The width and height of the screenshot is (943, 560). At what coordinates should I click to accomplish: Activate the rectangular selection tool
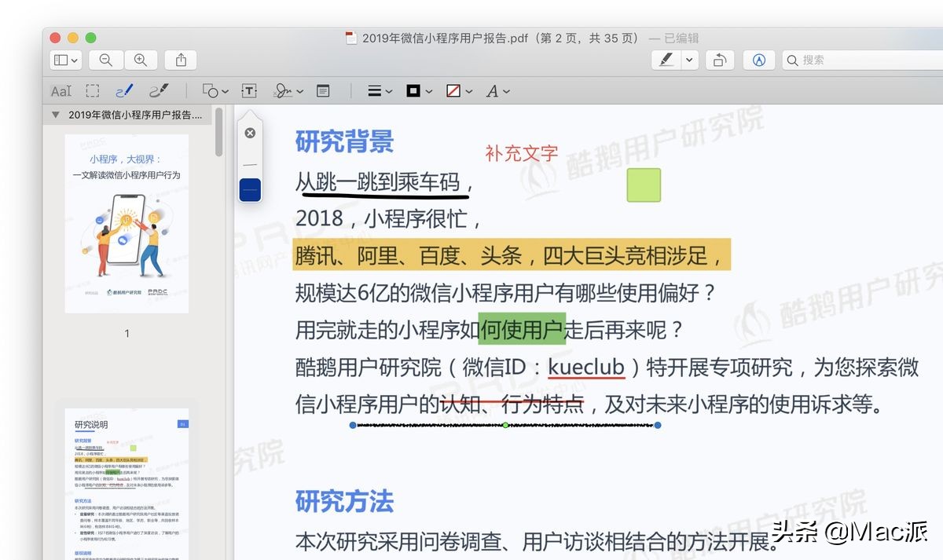[x=92, y=90]
